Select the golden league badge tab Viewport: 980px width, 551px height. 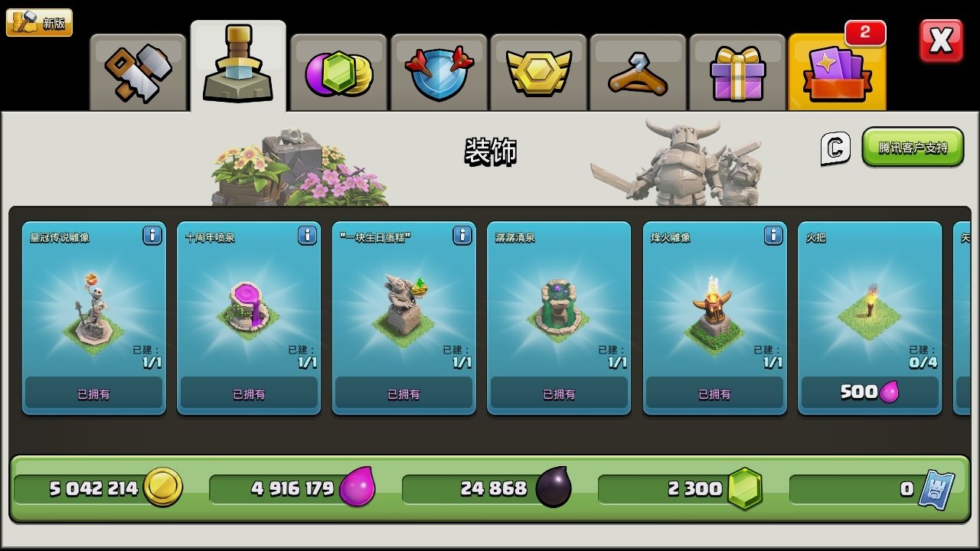538,73
